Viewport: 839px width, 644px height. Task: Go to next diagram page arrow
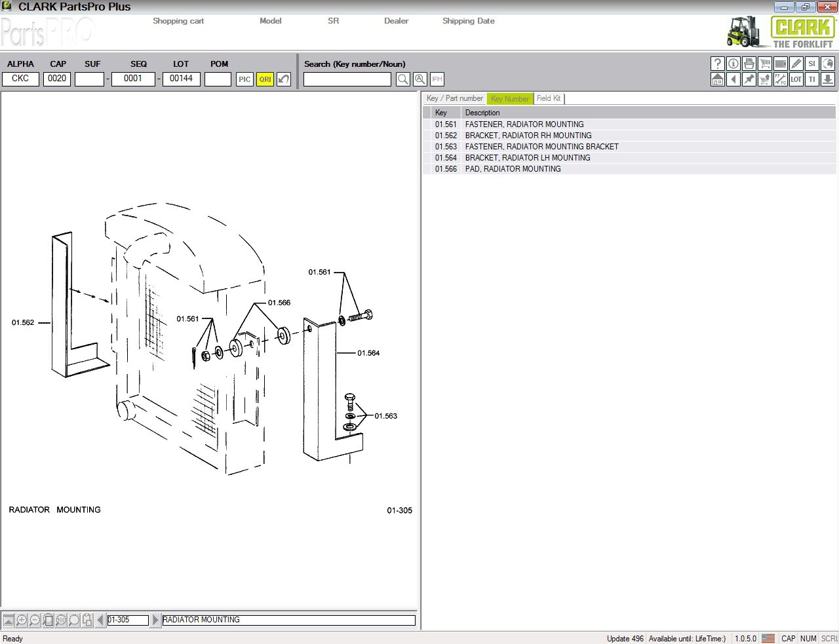[155, 620]
